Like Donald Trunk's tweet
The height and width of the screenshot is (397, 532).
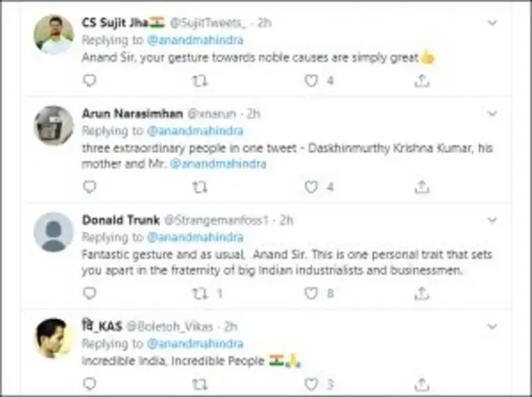click(x=311, y=294)
